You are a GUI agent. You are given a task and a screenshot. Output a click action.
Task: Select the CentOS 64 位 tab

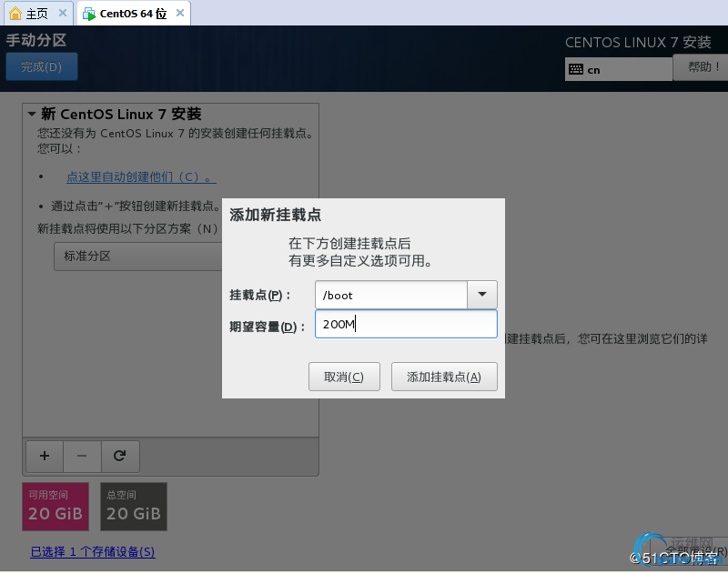click(x=134, y=14)
